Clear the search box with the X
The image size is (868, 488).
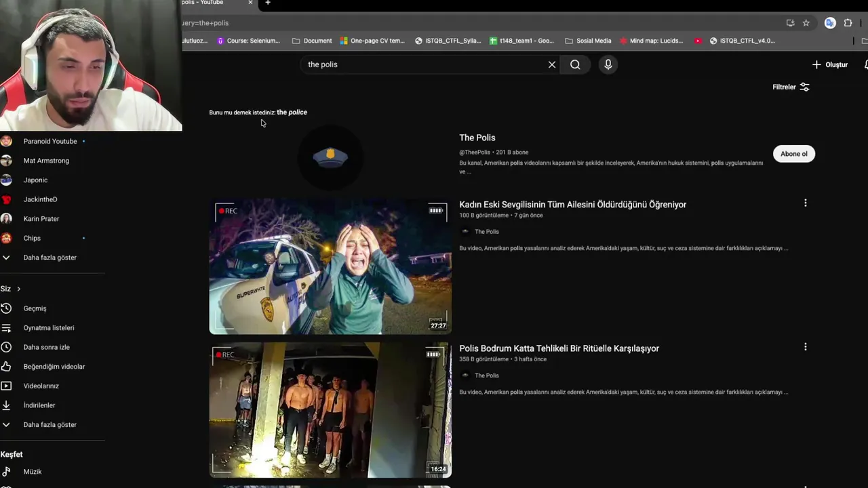552,64
